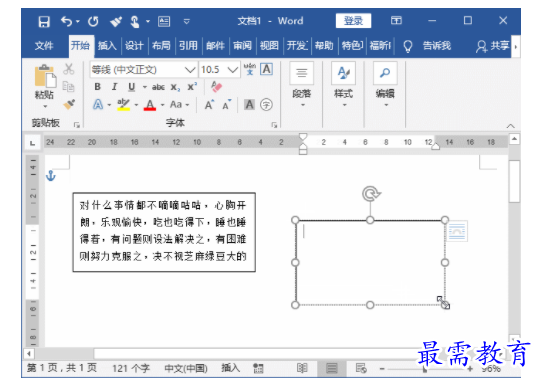Open the font name dropdown
539x385 pixels.
190,70
